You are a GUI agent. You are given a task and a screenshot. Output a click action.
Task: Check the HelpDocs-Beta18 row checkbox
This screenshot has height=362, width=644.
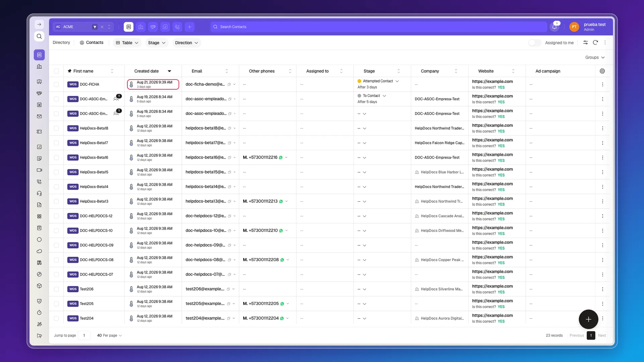click(56, 128)
